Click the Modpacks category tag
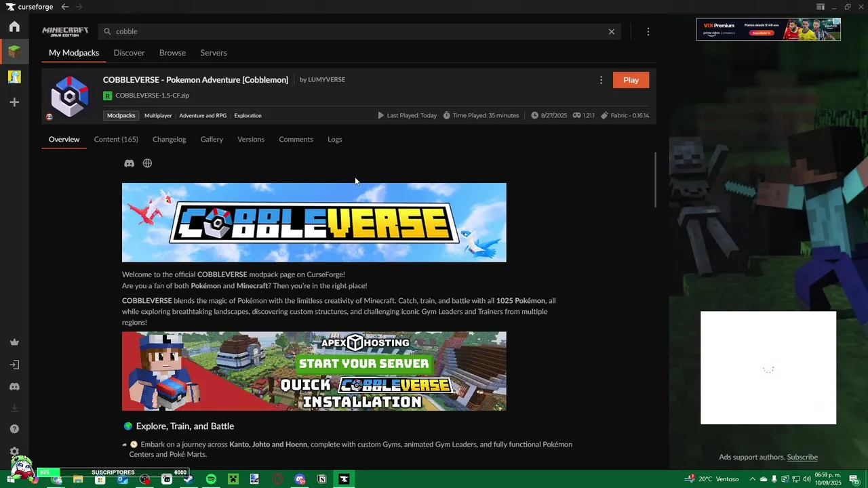The height and width of the screenshot is (488, 868). click(121, 116)
